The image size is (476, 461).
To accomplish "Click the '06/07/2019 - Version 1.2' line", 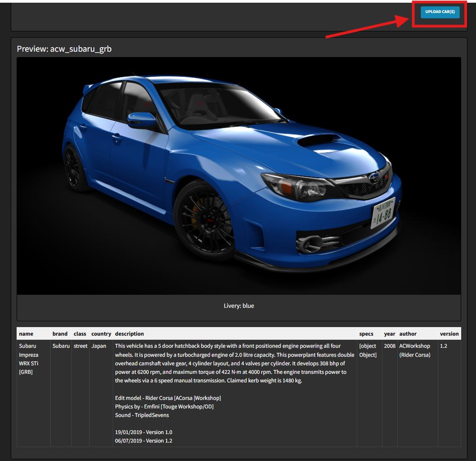I will click(x=143, y=441).
